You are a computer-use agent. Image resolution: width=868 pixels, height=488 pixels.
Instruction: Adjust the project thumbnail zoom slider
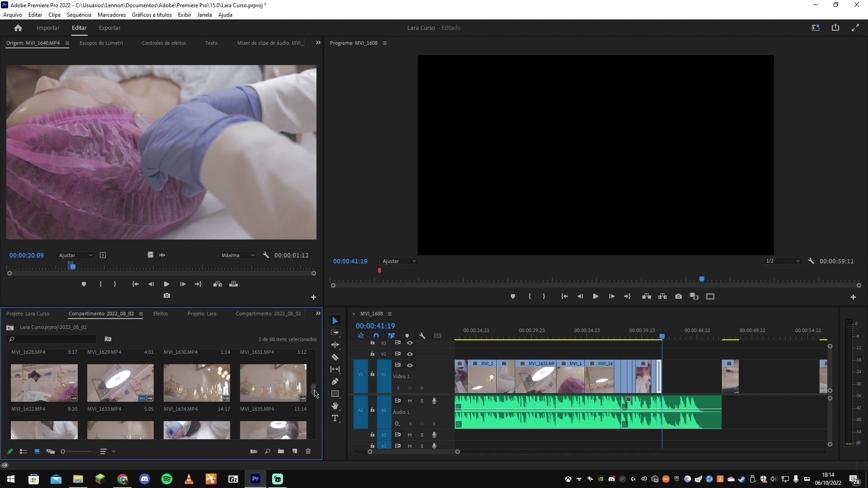coord(63,451)
